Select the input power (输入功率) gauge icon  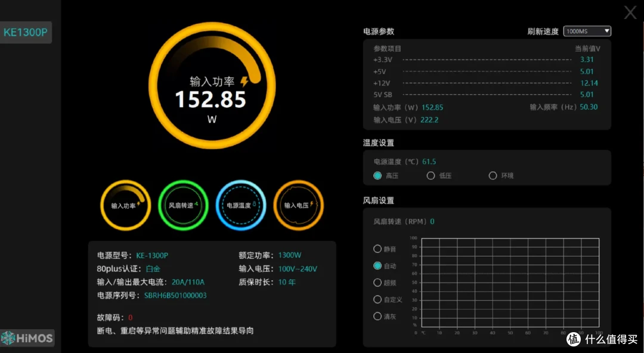click(x=126, y=205)
